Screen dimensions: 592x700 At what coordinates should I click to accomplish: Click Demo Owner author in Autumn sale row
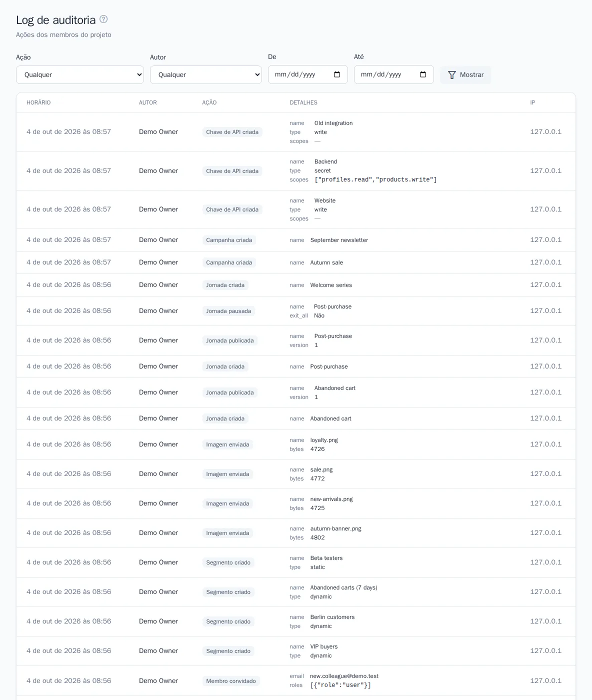tap(158, 262)
